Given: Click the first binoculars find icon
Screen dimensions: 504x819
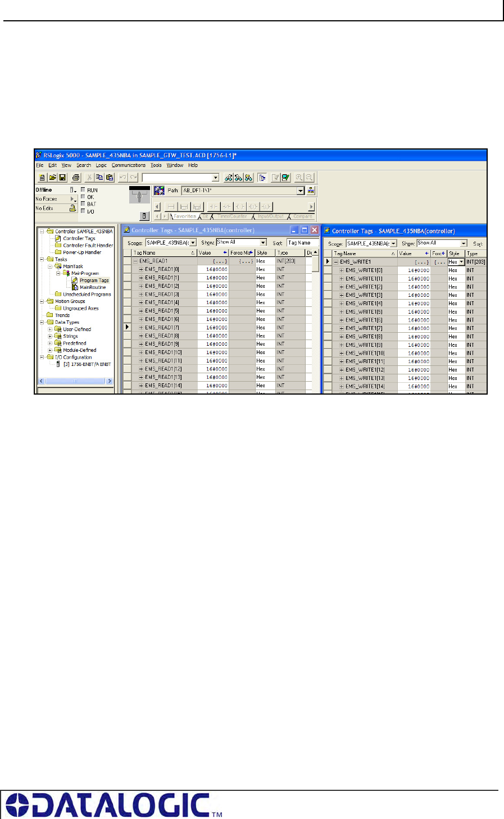Looking at the screenshot, I should tap(229, 177).
